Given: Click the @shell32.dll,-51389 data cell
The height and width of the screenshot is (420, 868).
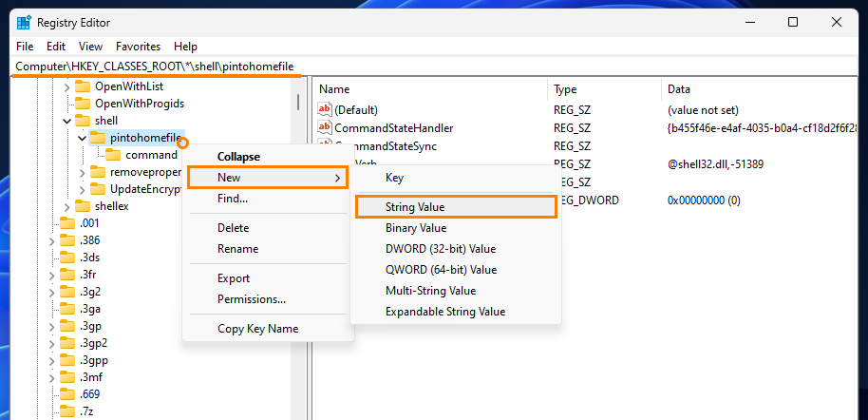Looking at the screenshot, I should pos(717,164).
